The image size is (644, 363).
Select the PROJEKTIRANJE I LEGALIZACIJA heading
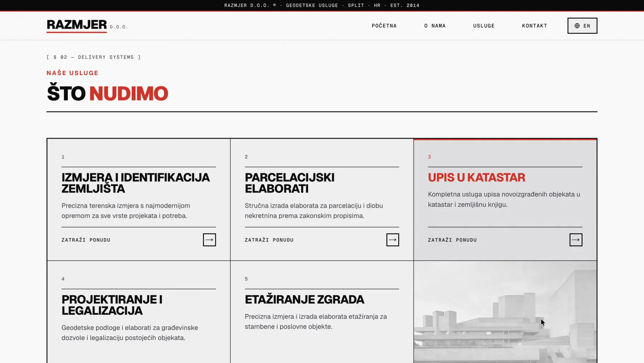click(112, 305)
